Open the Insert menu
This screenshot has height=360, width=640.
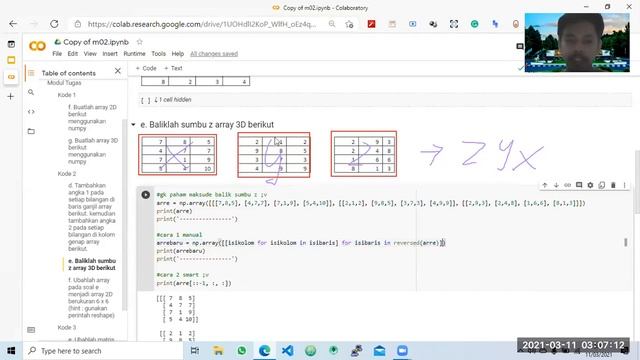click(x=110, y=54)
